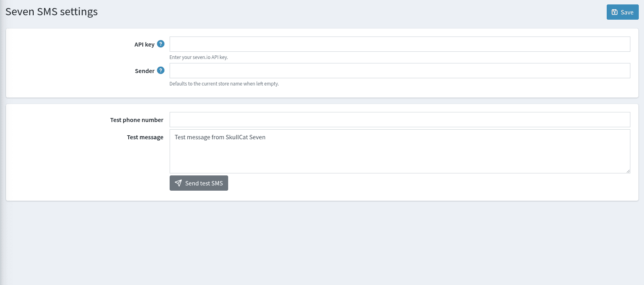The width and height of the screenshot is (644, 285).
Task: Click the 'Test phone number' label
Action: tap(137, 120)
